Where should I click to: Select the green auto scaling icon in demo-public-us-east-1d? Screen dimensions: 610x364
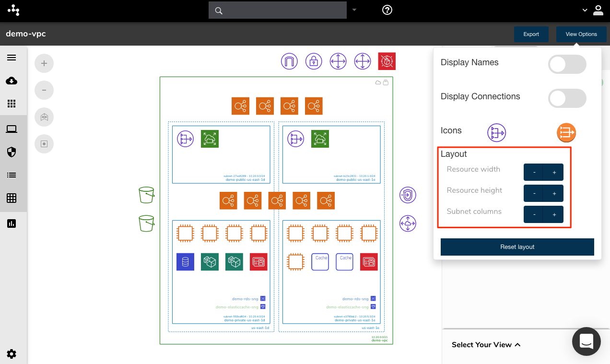coord(210,139)
